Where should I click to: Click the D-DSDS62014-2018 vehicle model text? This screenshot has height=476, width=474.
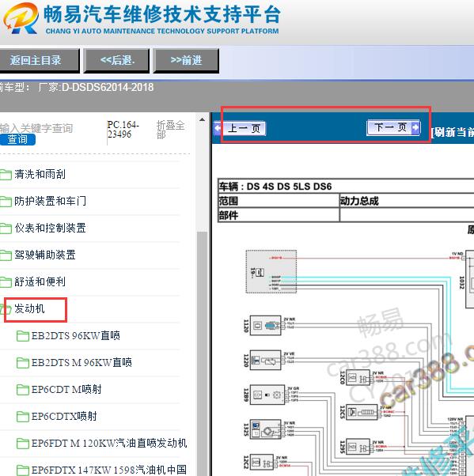108,88
